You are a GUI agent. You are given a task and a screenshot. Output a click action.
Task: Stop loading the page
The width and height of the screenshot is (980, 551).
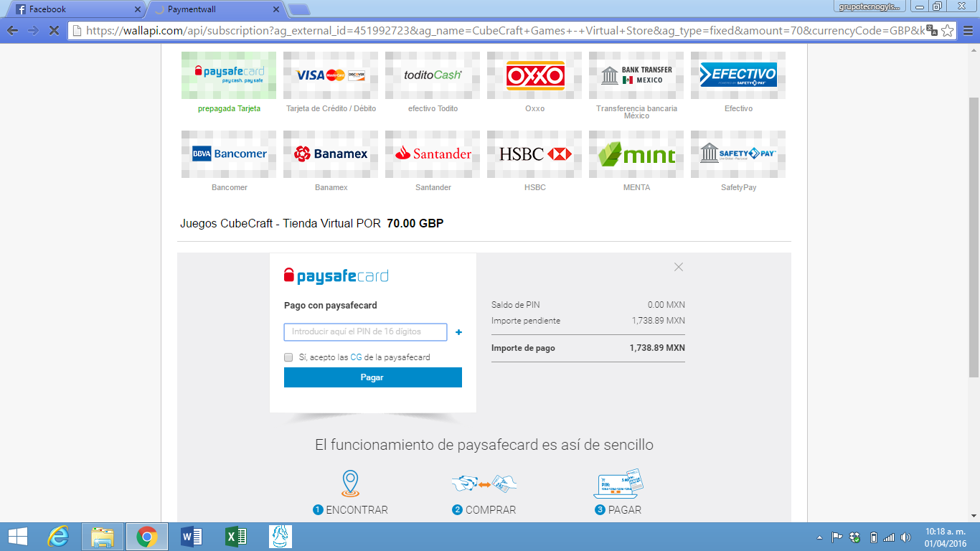pos(55,31)
